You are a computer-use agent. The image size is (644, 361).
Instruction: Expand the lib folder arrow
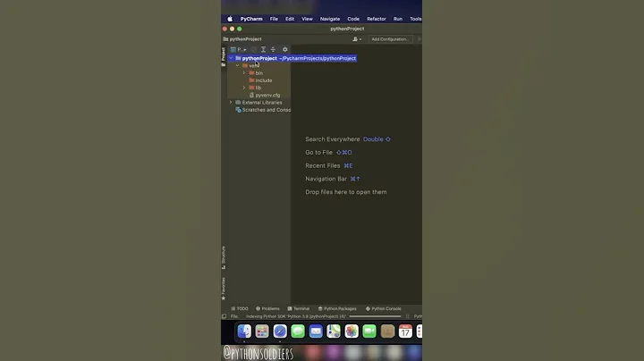point(244,88)
